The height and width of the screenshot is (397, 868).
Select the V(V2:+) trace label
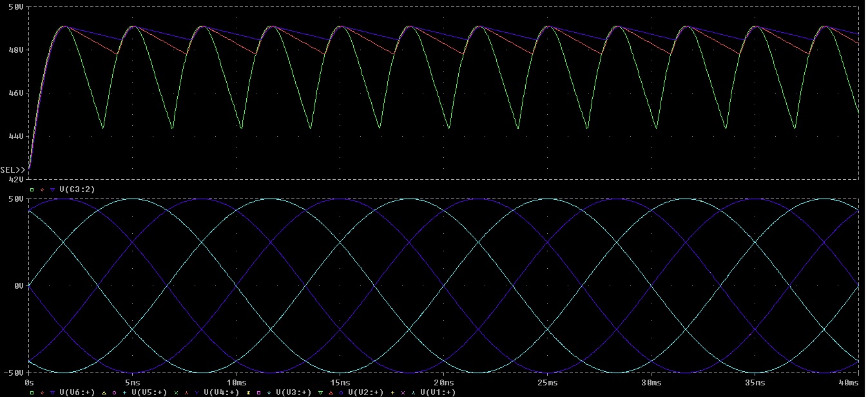pos(365,392)
